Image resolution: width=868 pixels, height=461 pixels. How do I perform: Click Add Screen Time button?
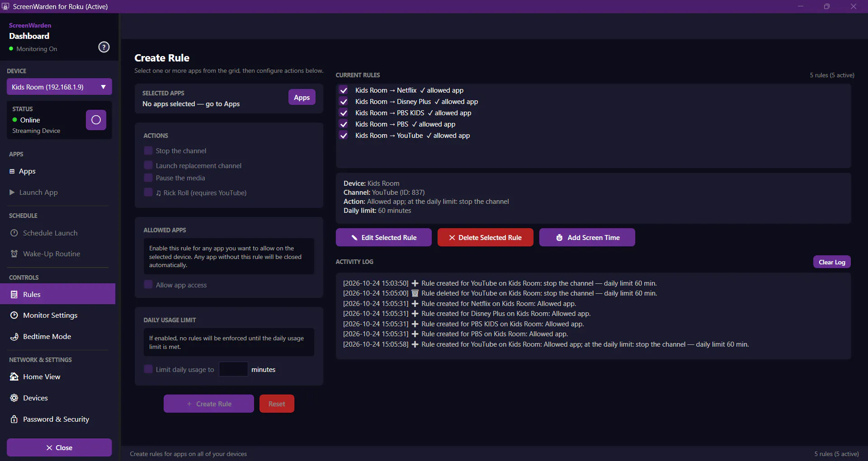587,237
